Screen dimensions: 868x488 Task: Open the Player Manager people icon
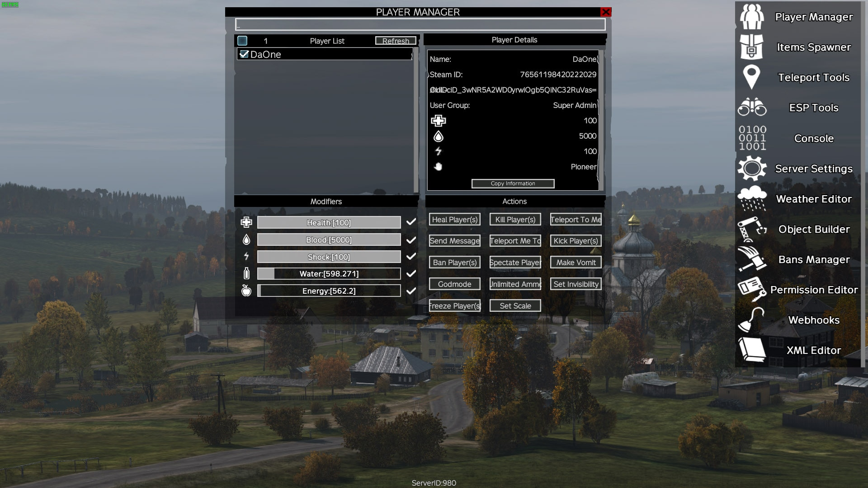752,17
